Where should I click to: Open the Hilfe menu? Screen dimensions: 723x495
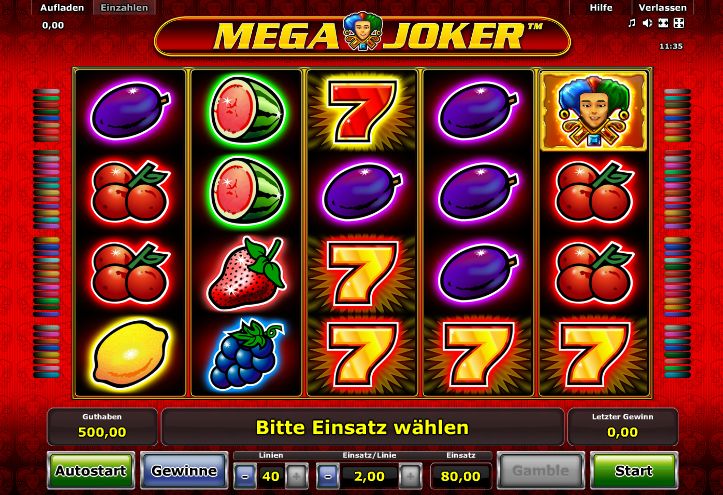(x=601, y=8)
